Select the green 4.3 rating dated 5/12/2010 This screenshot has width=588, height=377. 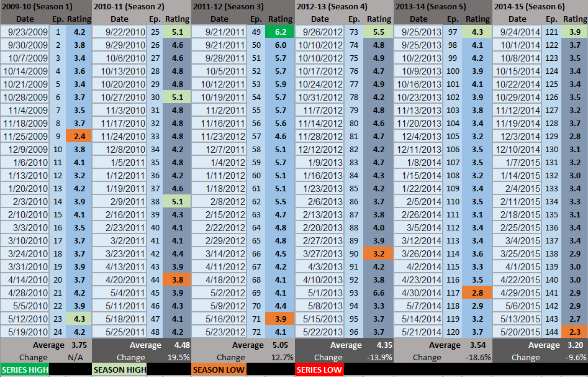(79, 319)
